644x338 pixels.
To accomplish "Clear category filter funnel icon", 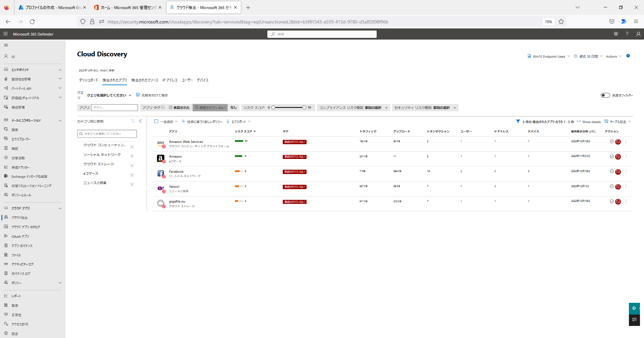I will 132,121.
